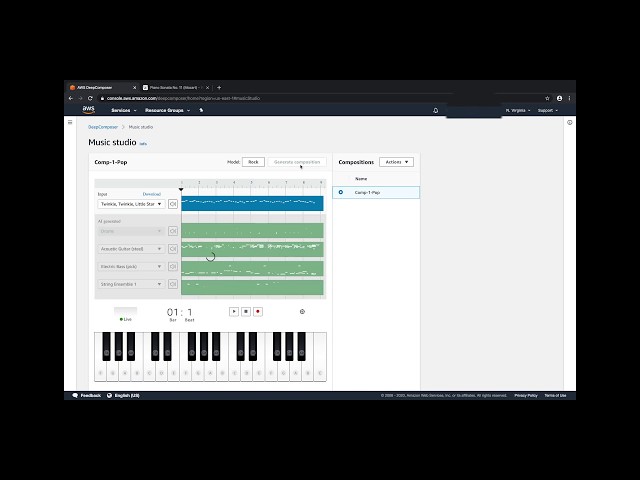The height and width of the screenshot is (480, 640).
Task: Close the Piano Sonata tab
Action: pyautogui.click(x=207, y=87)
